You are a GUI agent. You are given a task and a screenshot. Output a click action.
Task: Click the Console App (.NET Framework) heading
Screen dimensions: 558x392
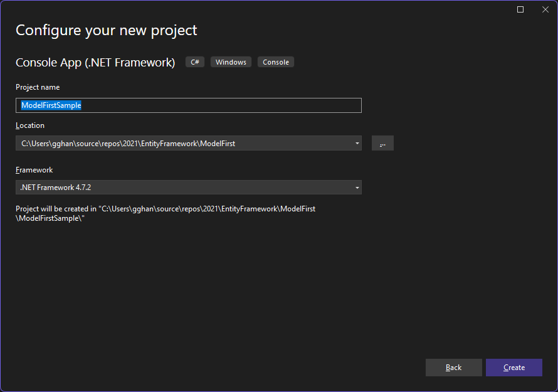click(95, 62)
